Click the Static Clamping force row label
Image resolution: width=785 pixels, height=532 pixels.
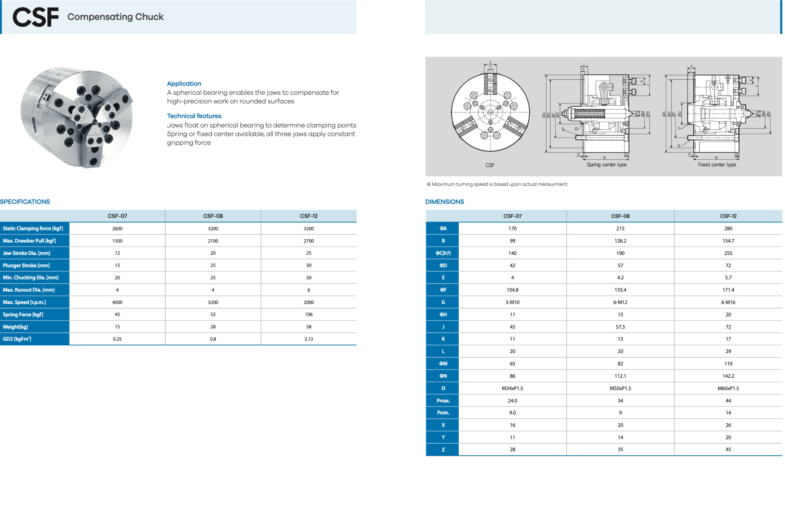[33, 228]
